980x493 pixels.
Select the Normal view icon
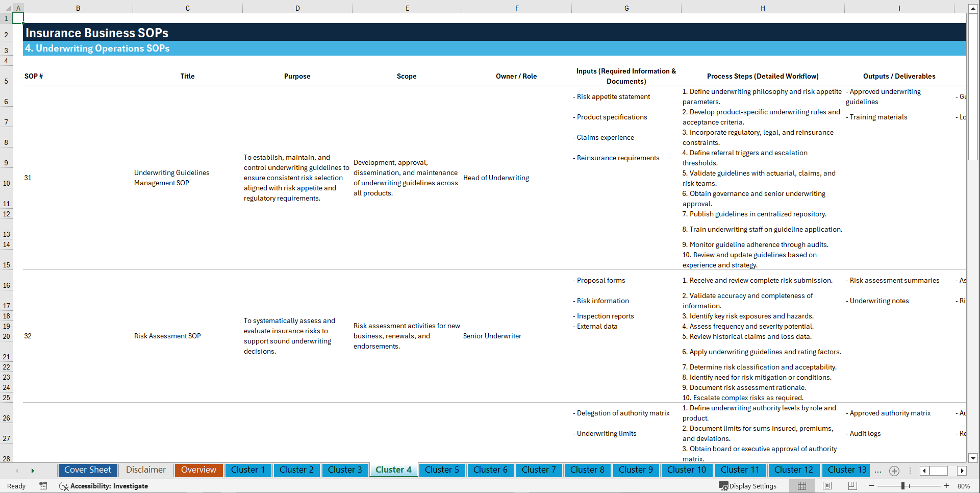[801, 486]
